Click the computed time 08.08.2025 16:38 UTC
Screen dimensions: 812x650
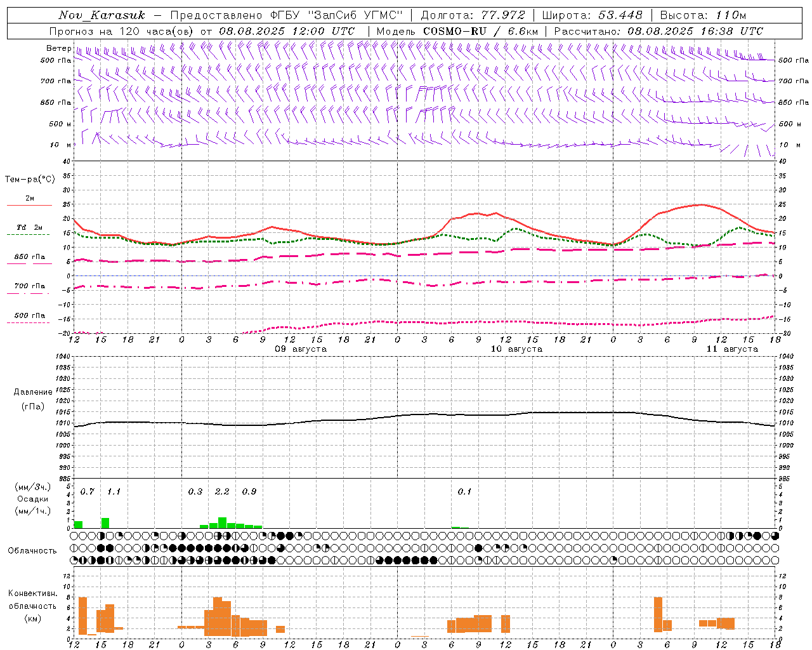coord(695,31)
